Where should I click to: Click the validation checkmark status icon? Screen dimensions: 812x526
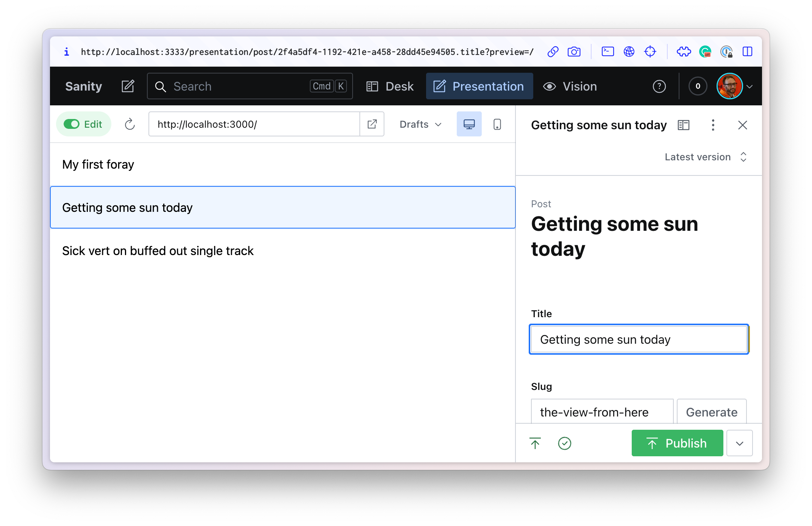[x=565, y=443]
